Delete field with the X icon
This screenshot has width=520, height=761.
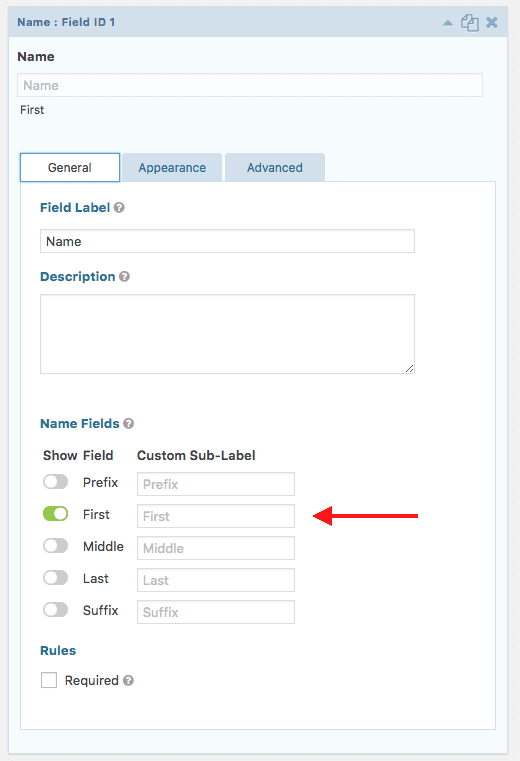(x=492, y=22)
